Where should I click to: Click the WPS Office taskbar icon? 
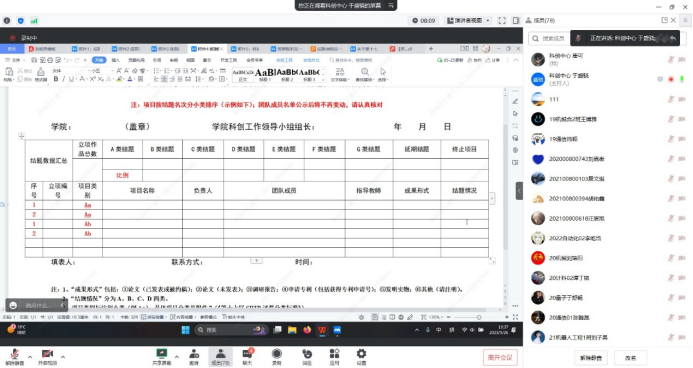pos(322,330)
